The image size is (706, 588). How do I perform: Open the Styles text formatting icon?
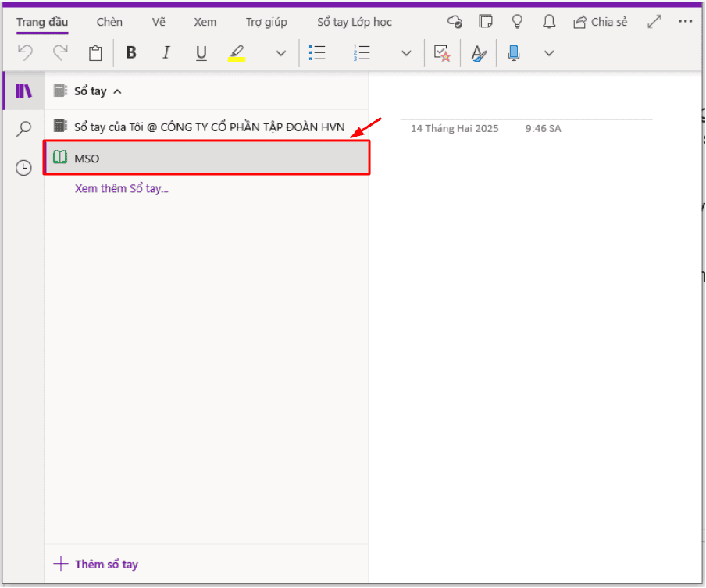point(478,53)
